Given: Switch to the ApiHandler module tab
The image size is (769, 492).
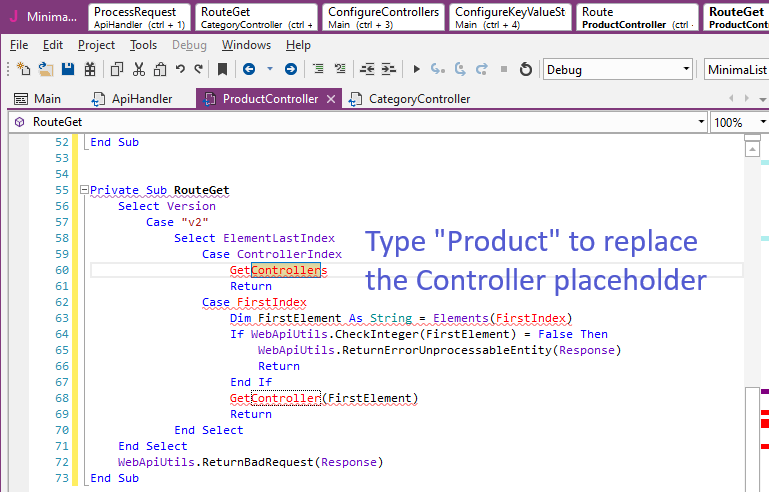Looking at the screenshot, I should point(132,99).
